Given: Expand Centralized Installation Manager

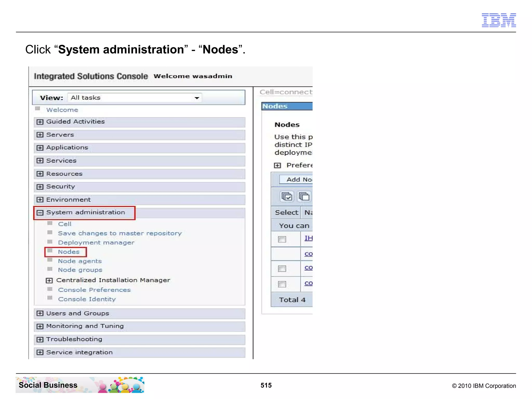Looking at the screenshot, I should [x=49, y=281].
